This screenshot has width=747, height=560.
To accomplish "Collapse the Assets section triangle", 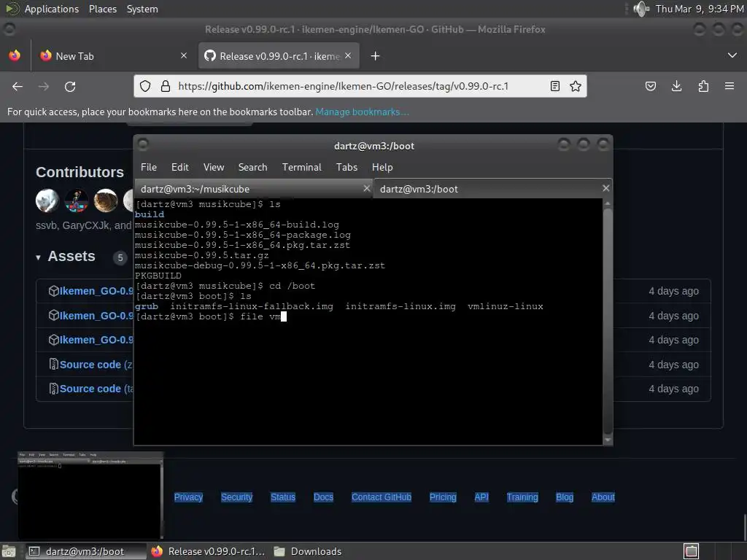I will 38,257.
